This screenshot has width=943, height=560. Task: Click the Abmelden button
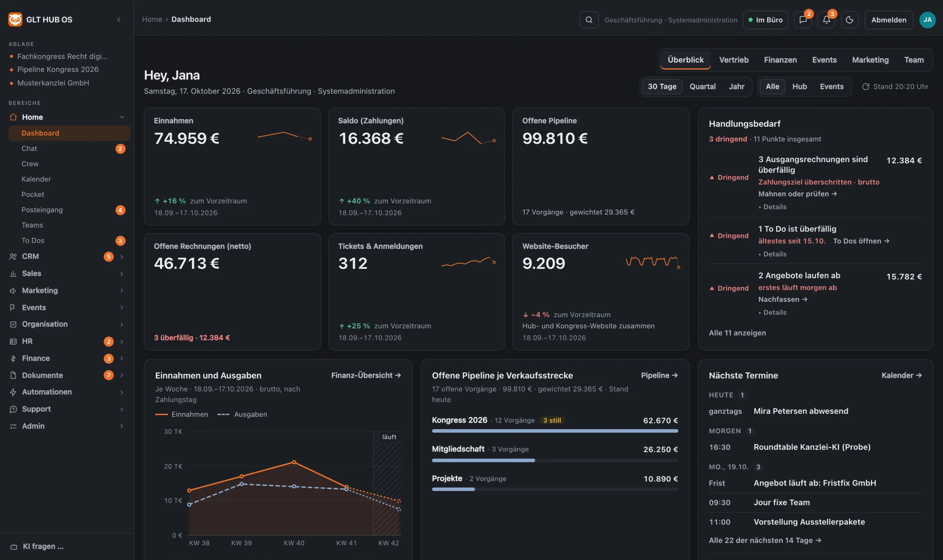tap(889, 20)
